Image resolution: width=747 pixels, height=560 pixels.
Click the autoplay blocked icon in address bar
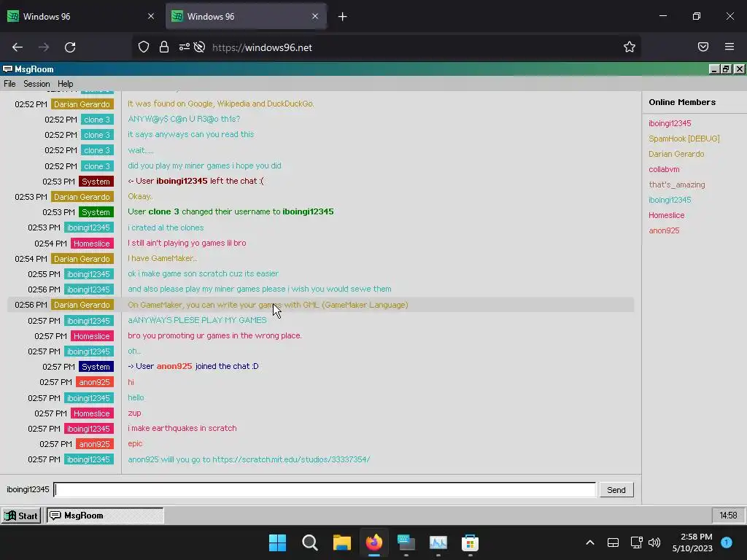pos(200,47)
